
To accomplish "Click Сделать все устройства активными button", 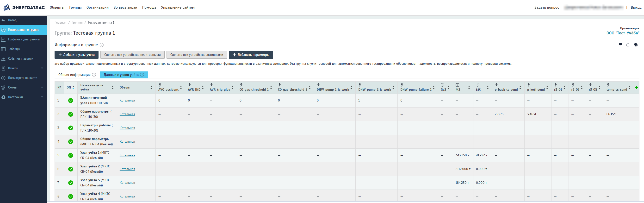I will 197,55.
